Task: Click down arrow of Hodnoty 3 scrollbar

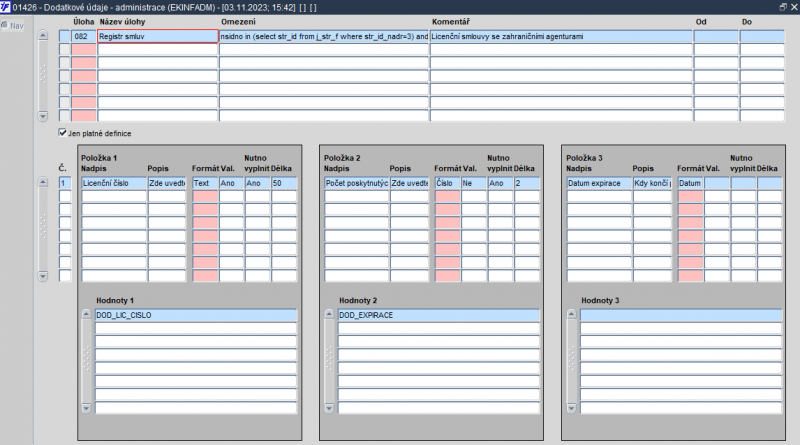Action: pyautogui.click(x=571, y=408)
